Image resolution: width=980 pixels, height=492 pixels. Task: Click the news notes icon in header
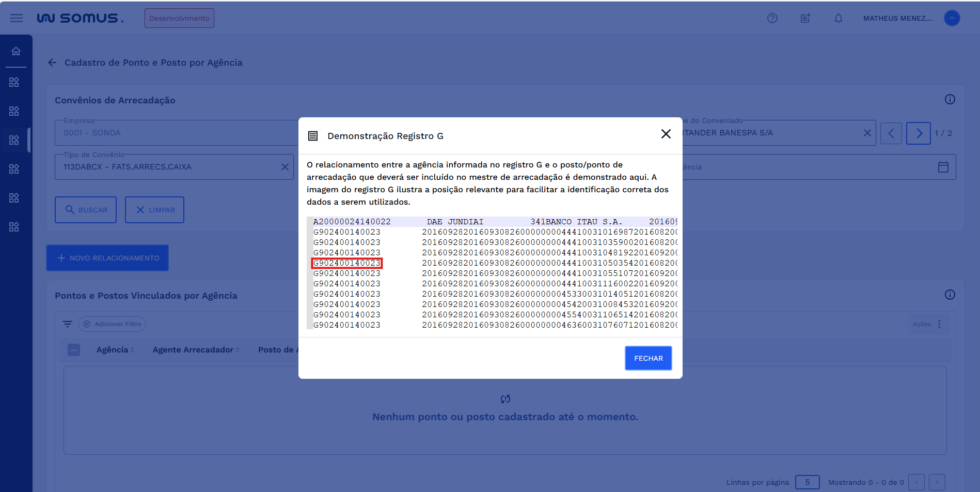pos(805,18)
